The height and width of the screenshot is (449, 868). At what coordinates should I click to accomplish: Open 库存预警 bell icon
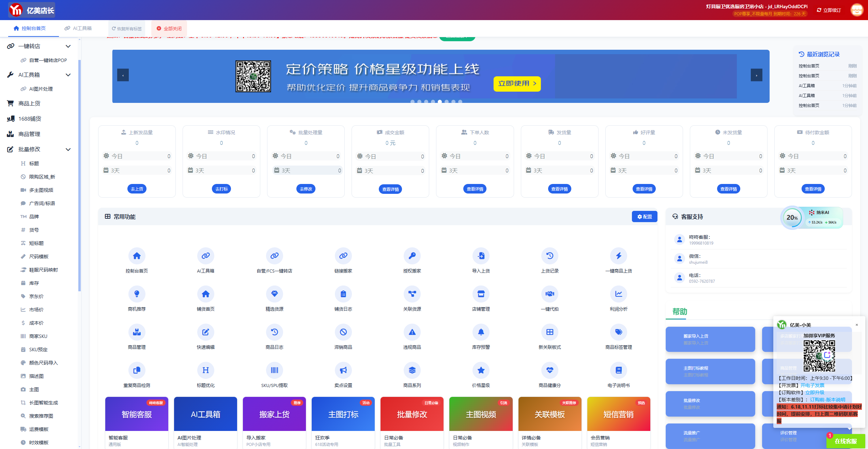point(481,332)
